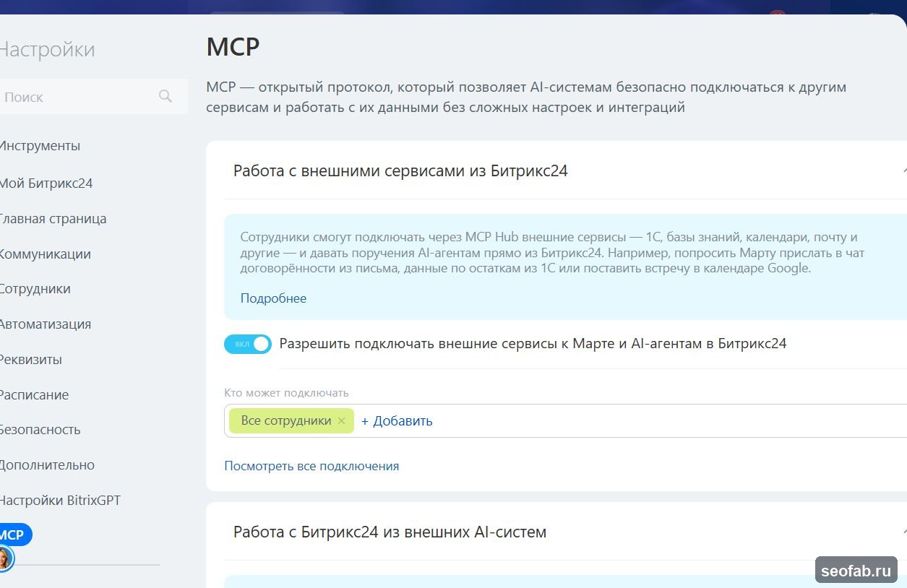Click the "Кто может подключать" label

286,393
